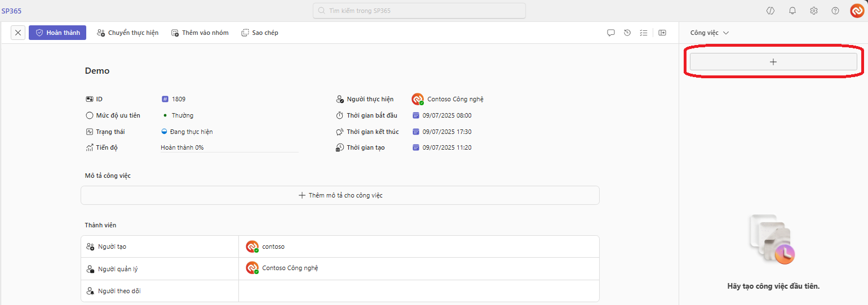Open the notifications bell
This screenshot has width=868, height=305.
tap(792, 11)
